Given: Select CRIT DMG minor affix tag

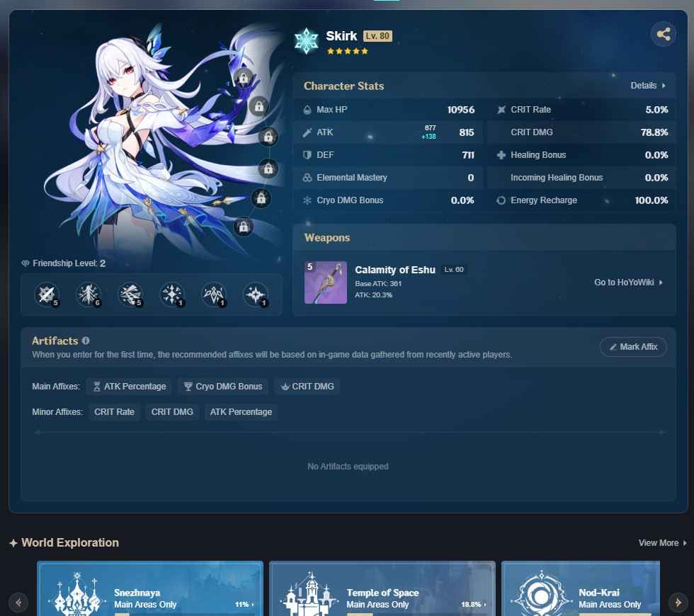Looking at the screenshot, I should click(172, 412).
